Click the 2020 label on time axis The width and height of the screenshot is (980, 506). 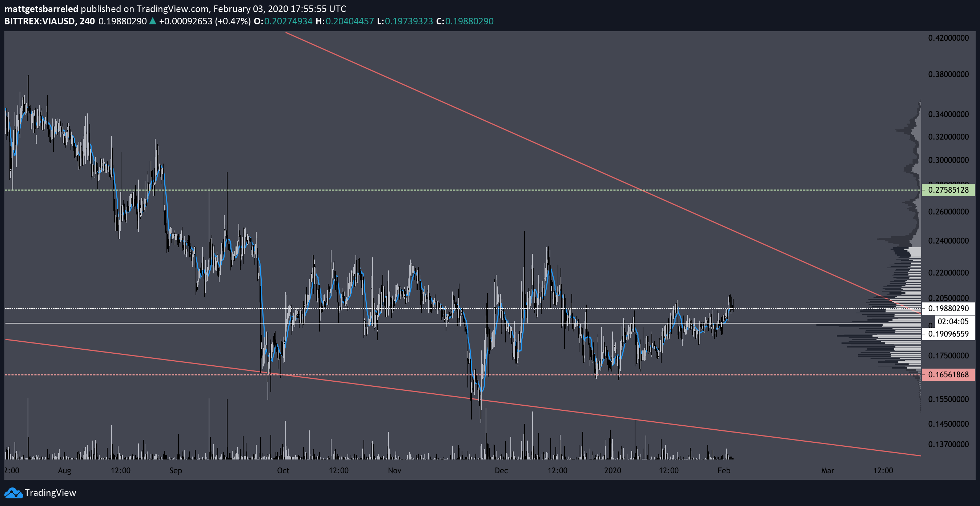pyautogui.click(x=612, y=471)
